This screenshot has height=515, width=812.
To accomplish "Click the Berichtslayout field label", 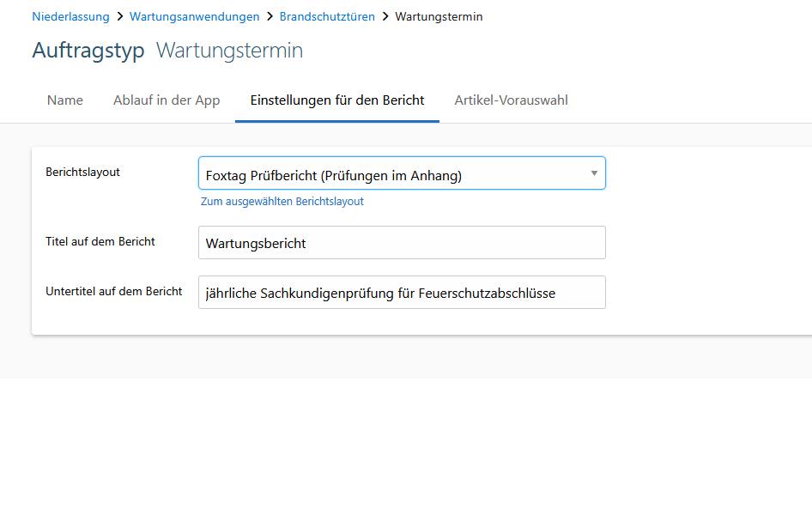I will [82, 172].
